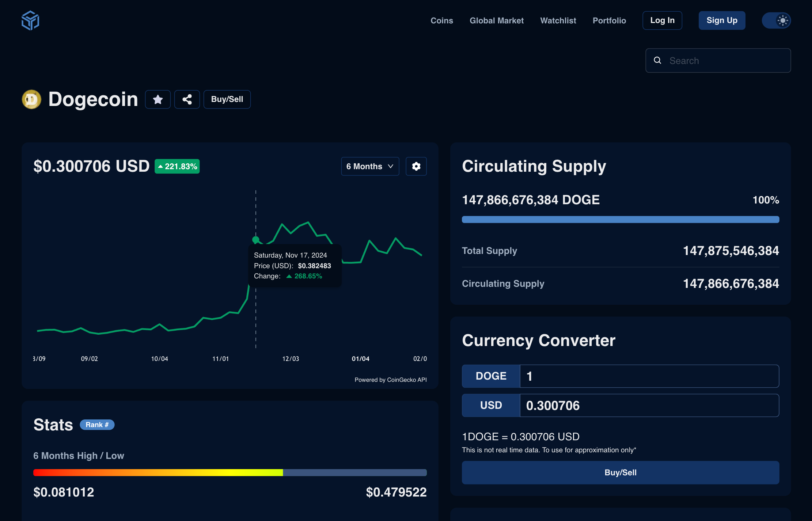Viewport: 812px width, 521px height.
Task: Click the search magnifier icon
Action: point(657,61)
